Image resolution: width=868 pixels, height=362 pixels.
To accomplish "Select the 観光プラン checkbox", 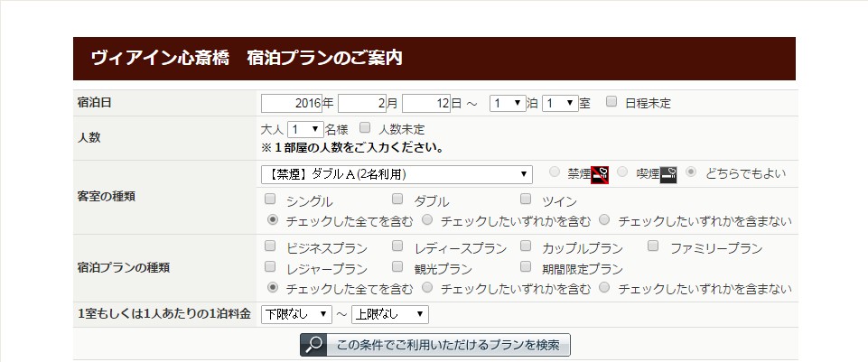I will tap(397, 267).
